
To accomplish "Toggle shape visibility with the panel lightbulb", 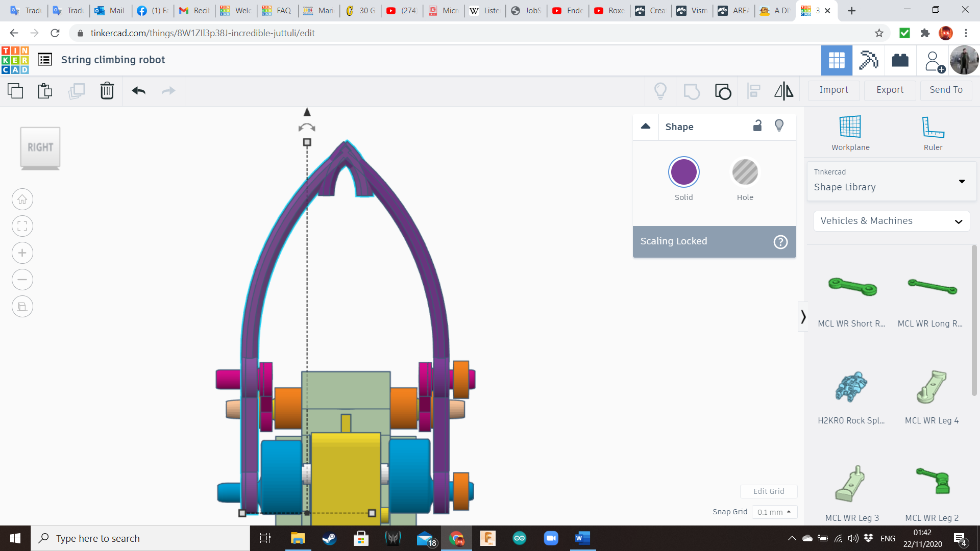I will 779,125.
